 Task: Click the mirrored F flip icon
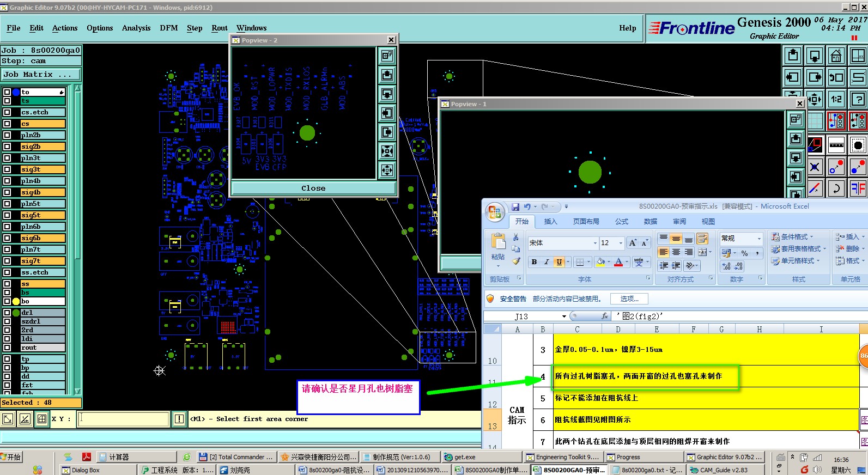click(x=858, y=189)
